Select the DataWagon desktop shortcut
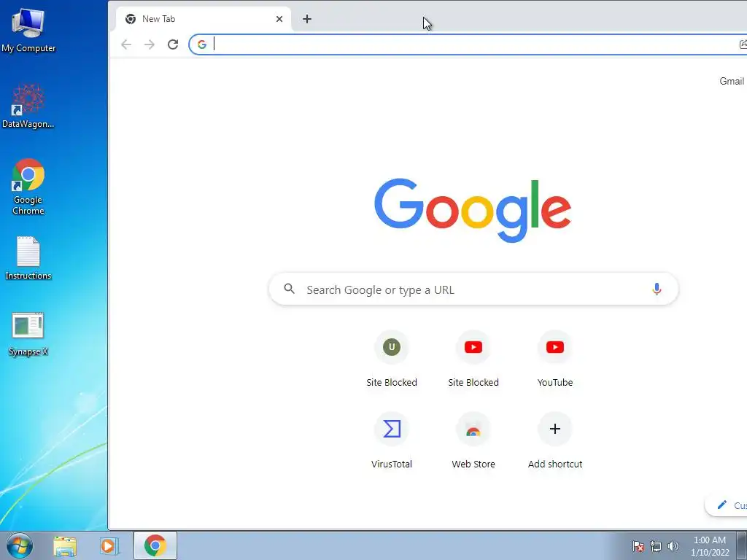This screenshot has width=747, height=560. [28, 106]
